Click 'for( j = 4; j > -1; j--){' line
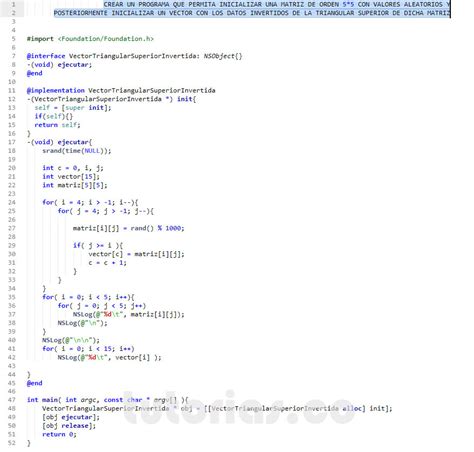Viewport: 474px width, 452px height. (x=106, y=211)
